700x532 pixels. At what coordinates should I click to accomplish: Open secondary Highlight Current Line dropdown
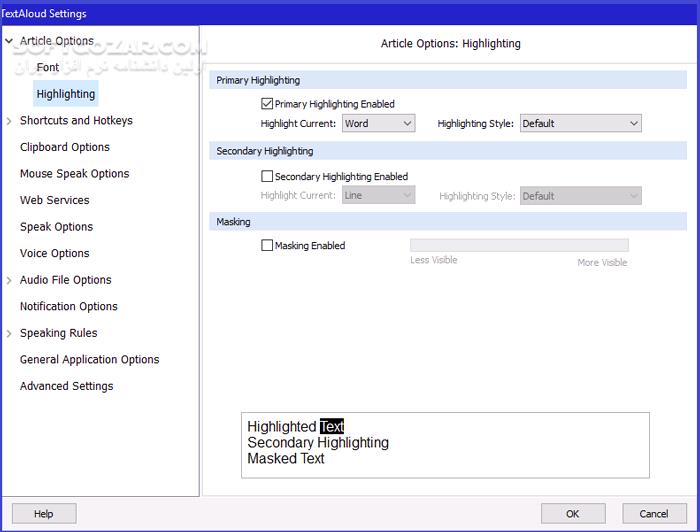pos(379,195)
